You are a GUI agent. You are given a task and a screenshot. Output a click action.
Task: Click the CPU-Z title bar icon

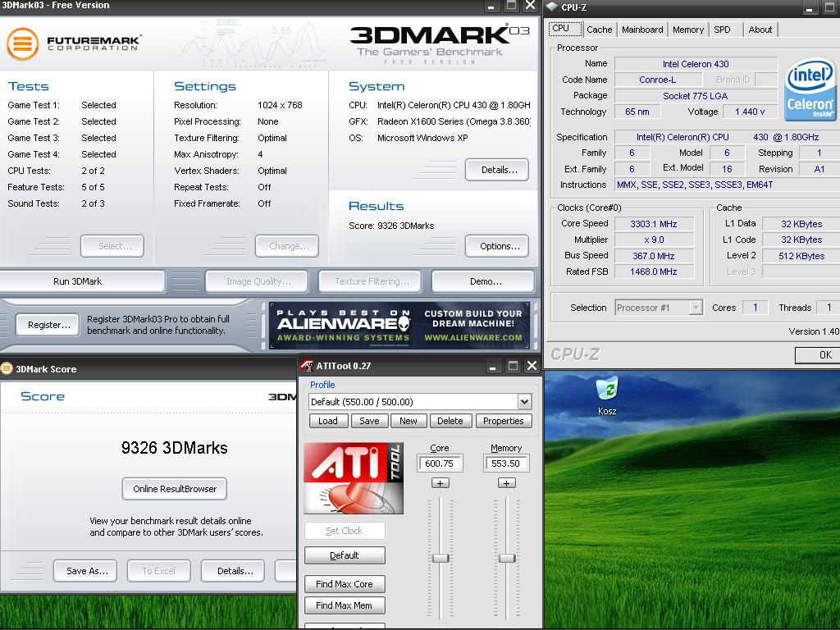tap(552, 7)
